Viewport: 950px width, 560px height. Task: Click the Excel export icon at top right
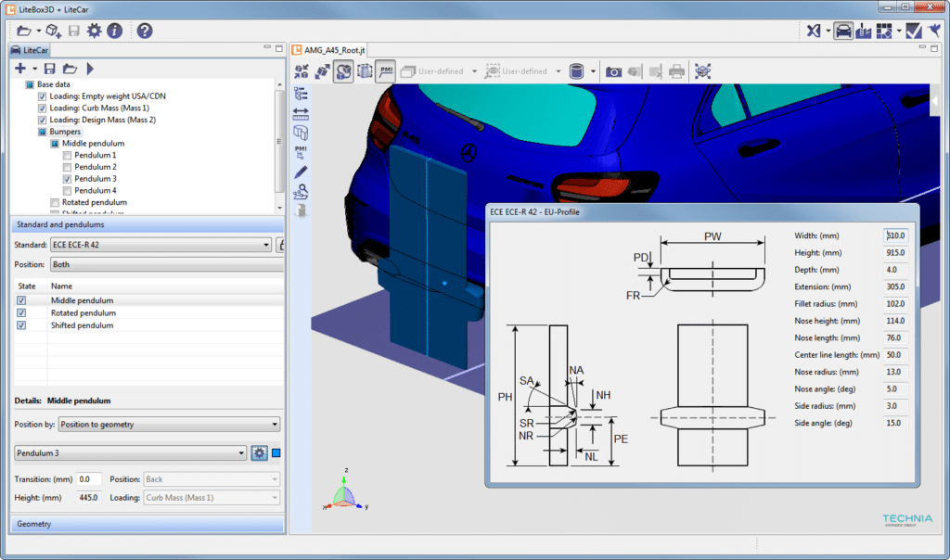click(x=814, y=31)
